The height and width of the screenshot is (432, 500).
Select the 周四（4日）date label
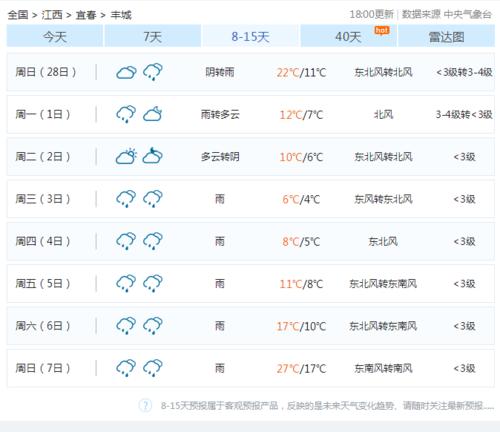pos(43,241)
